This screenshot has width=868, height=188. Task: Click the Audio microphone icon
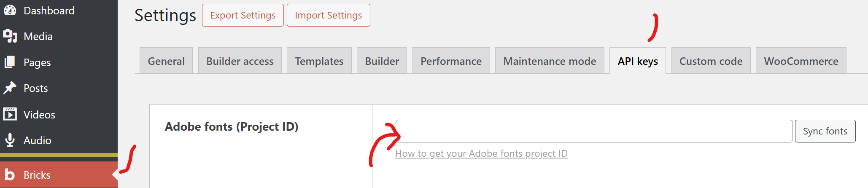coord(10,140)
